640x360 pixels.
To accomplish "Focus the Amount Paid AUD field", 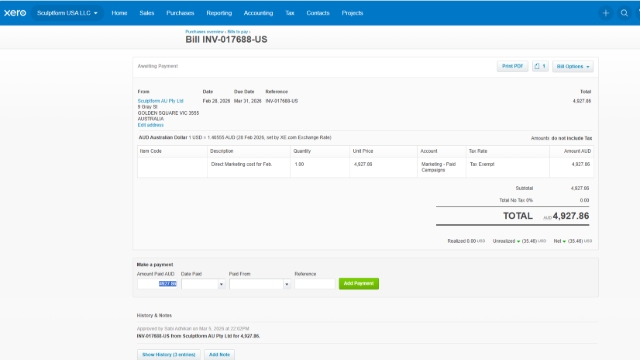I will click(x=157, y=284).
